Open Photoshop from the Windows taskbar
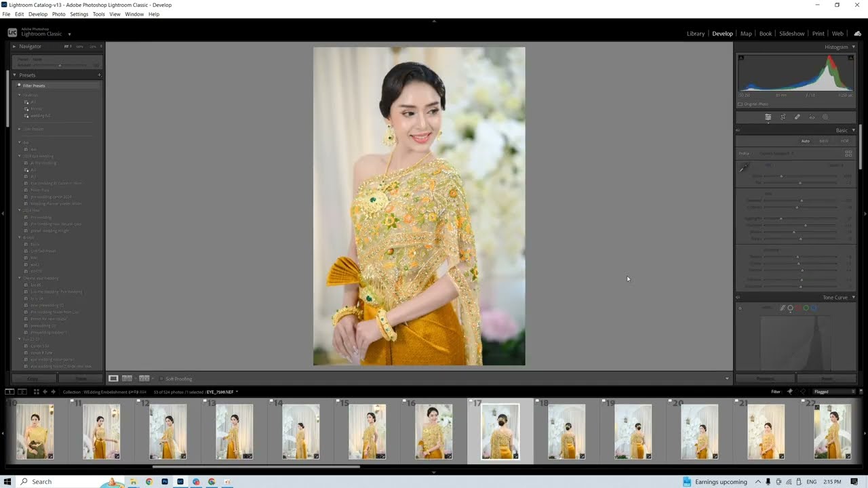Viewport: 868px width, 488px height. [165, 481]
